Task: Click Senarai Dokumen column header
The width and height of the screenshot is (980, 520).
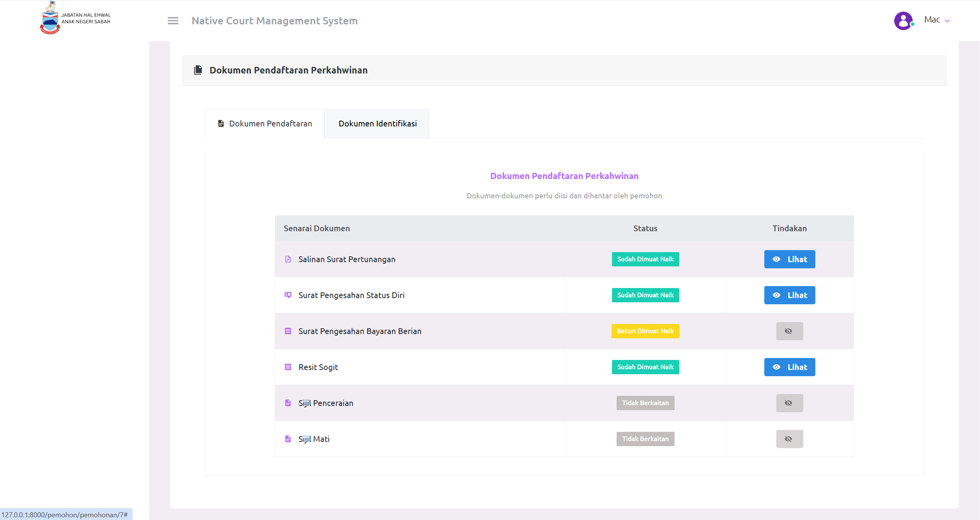Action: (317, 228)
